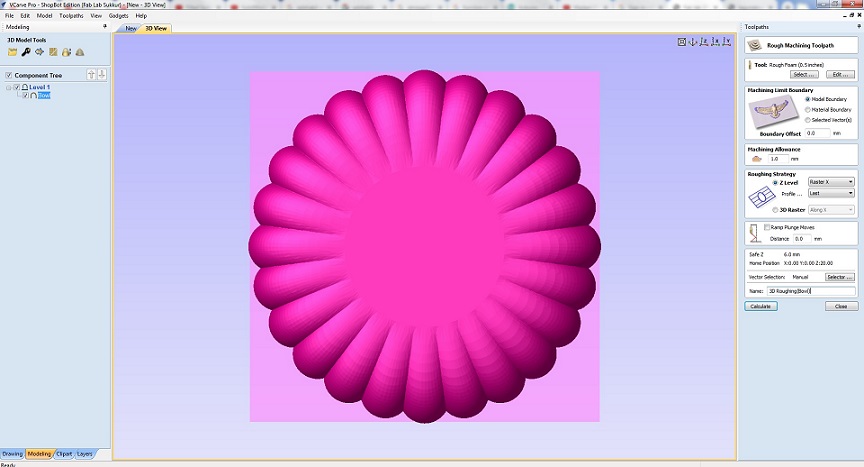Click the Bowl component icon in the tree
Screen dimensions: 864x467
click(33, 95)
